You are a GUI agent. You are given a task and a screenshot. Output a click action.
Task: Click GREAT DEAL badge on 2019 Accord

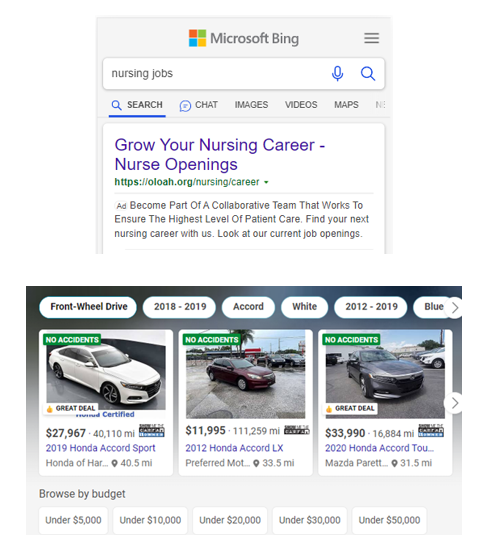[x=71, y=408]
